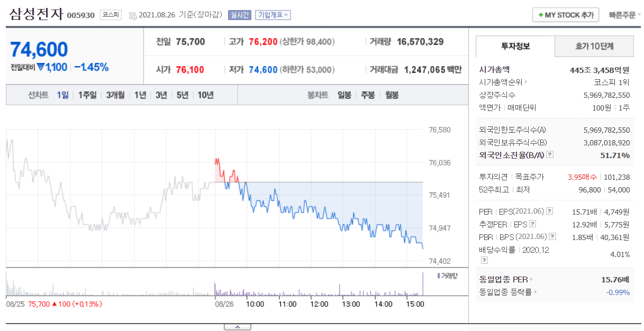
Task: Click the 거래대금 value 1,247,065 백만
Action: pyautogui.click(x=433, y=70)
